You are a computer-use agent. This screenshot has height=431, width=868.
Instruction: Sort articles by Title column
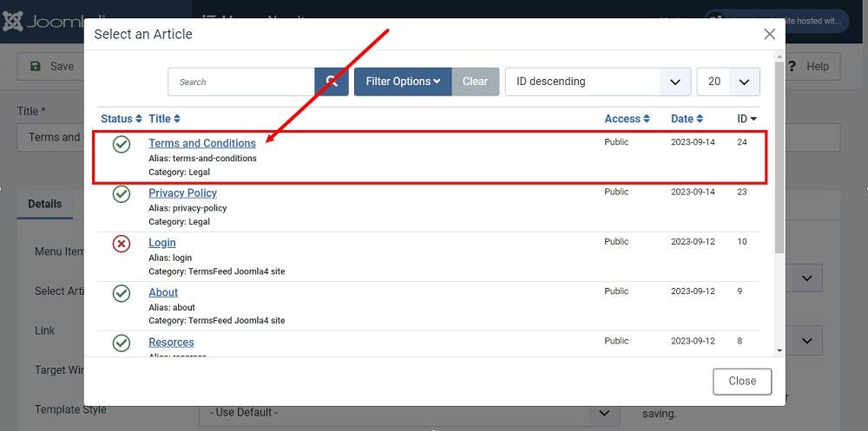164,119
